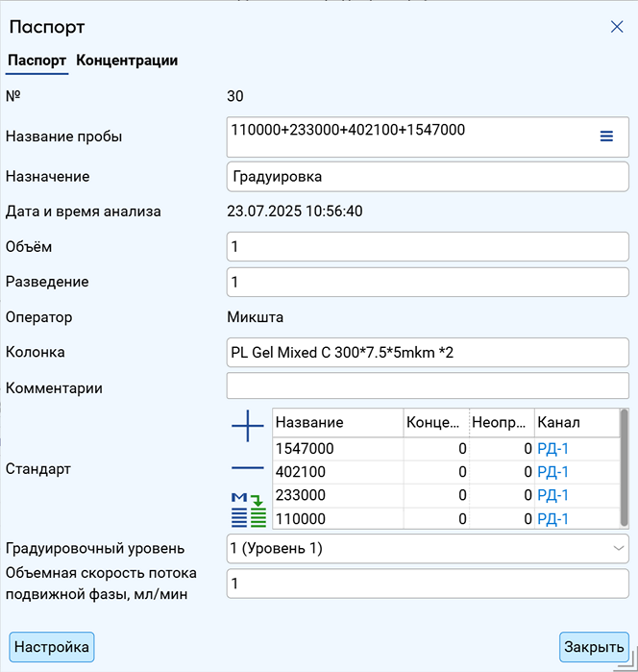Click the Название column header
The height and width of the screenshot is (672, 638).
coord(337,423)
